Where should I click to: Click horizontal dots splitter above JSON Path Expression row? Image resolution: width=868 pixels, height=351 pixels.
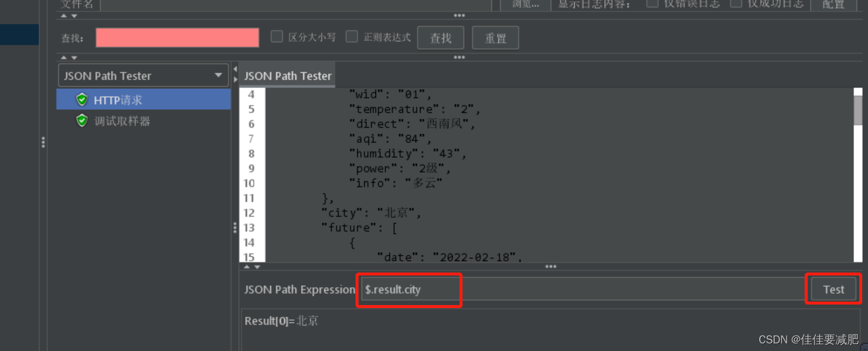click(550, 266)
